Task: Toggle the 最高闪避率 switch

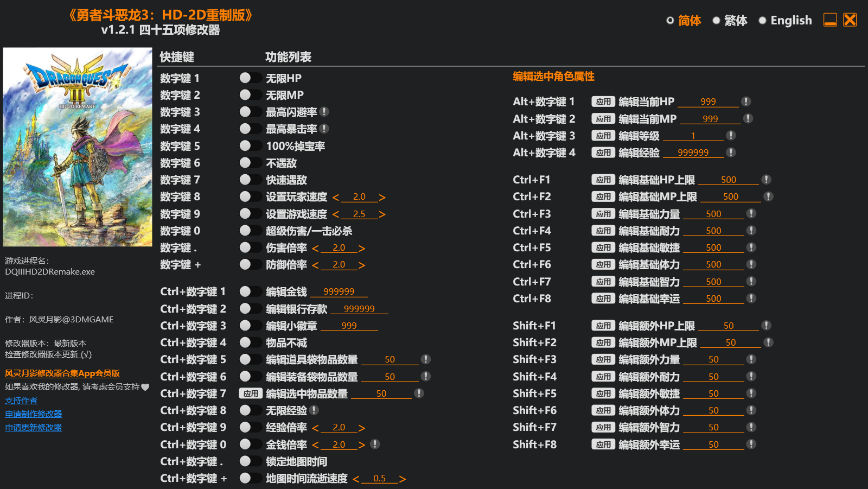Action: tap(251, 111)
